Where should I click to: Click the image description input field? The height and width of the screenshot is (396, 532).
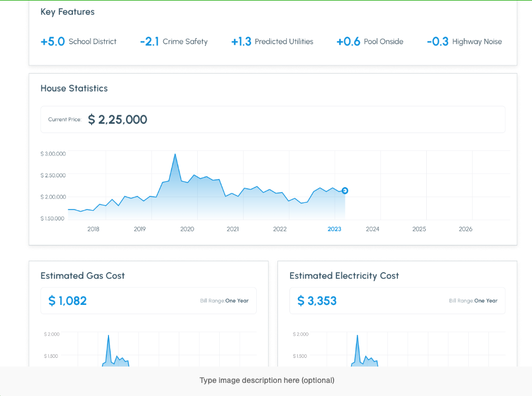click(x=266, y=380)
